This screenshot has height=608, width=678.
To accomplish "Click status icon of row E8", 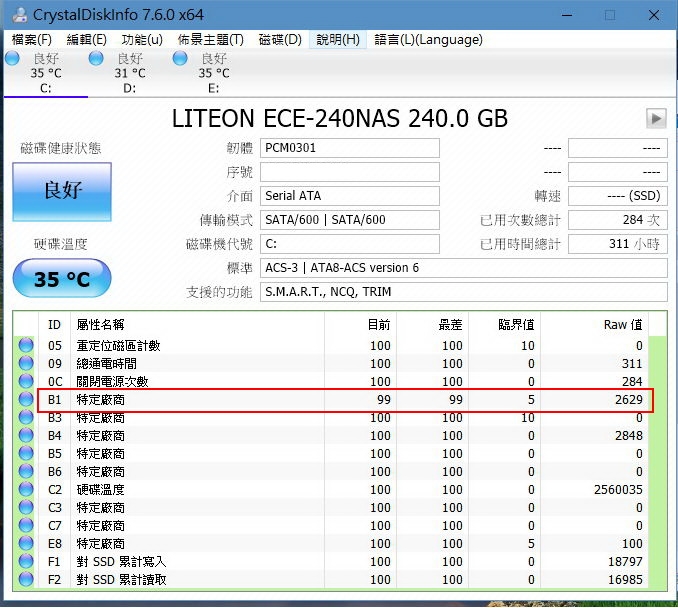I will pos(26,543).
